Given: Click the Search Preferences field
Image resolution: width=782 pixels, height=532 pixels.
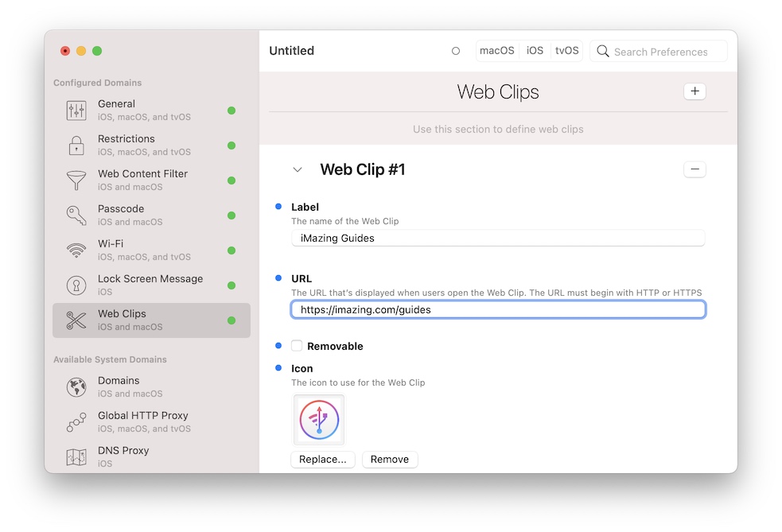Looking at the screenshot, I should point(660,52).
